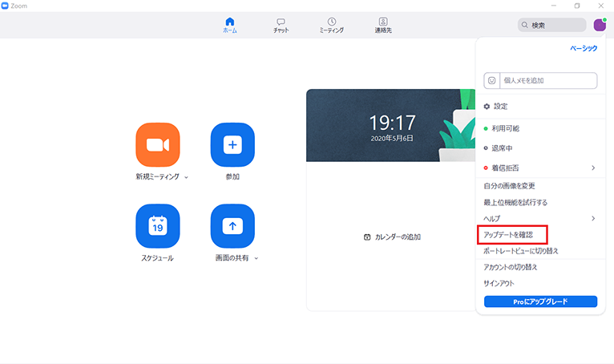The width and height of the screenshot is (614, 364).
Task: Click the Share Screen (画面の共有) arrow icon
Action: tap(232, 225)
